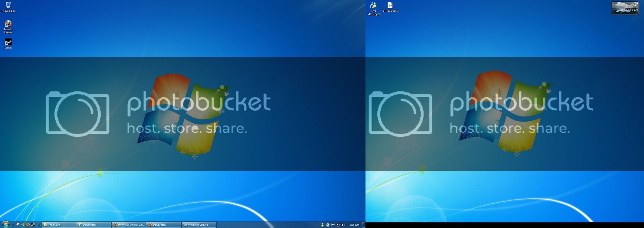Image resolution: width=644 pixels, height=228 pixels.
Task: Click the Show Desktop button
Action: click(364, 225)
